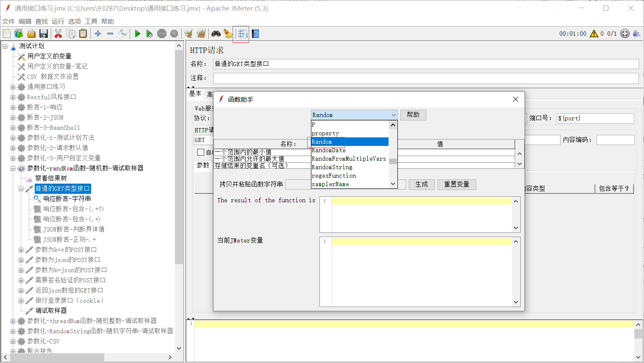Click the test plan tree vertical scrollbar

click(x=179, y=197)
